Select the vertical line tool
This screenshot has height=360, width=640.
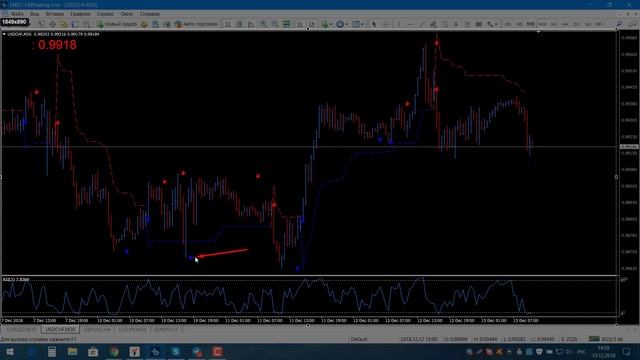[400, 24]
